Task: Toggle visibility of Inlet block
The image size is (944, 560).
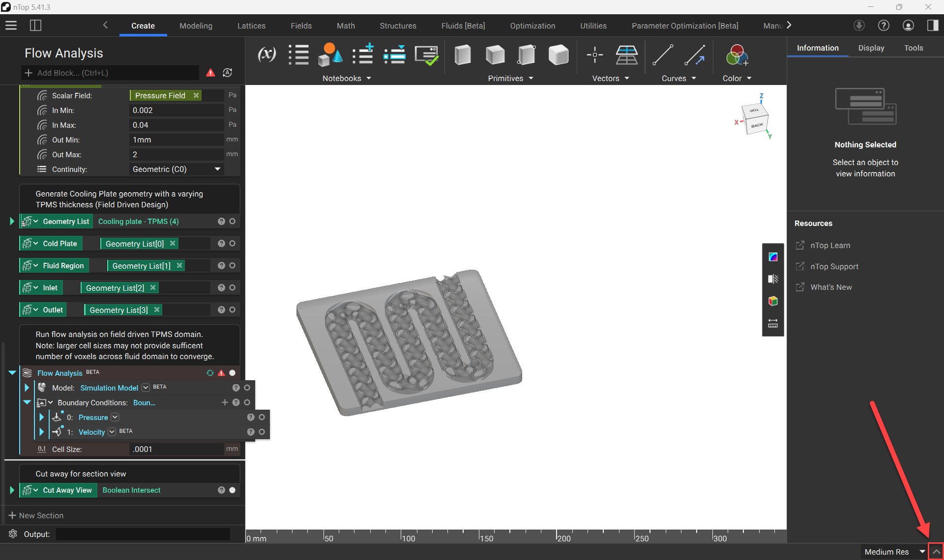Action: click(x=232, y=288)
